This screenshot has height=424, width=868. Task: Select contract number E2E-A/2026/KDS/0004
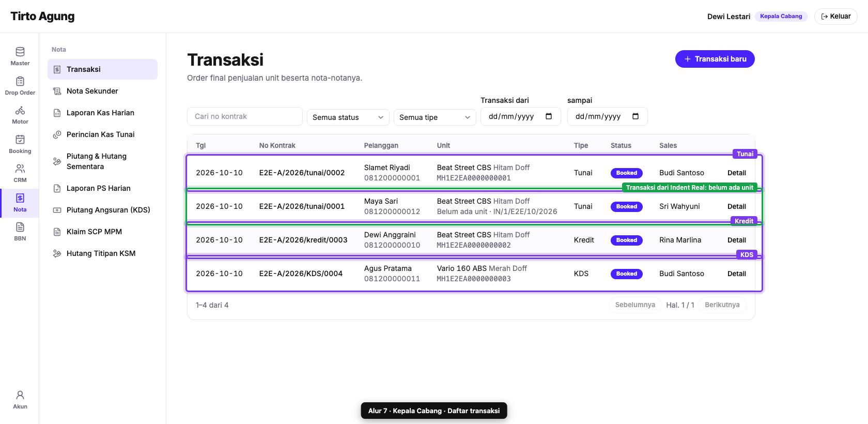tap(301, 274)
